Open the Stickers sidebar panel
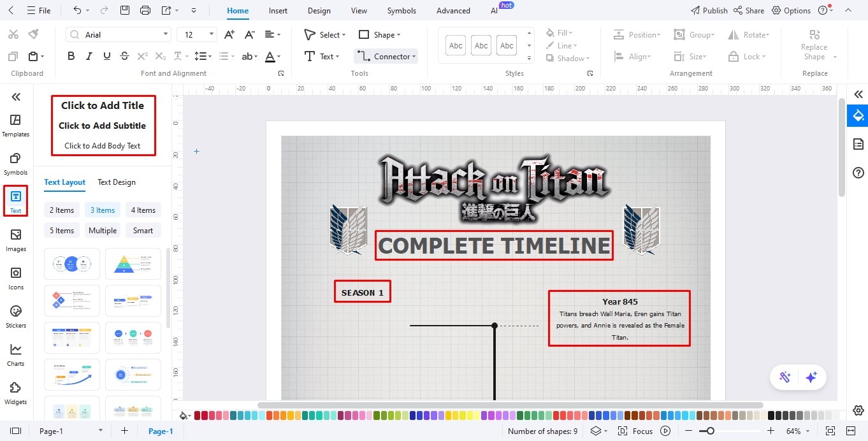The height and width of the screenshot is (441, 868). click(15, 317)
